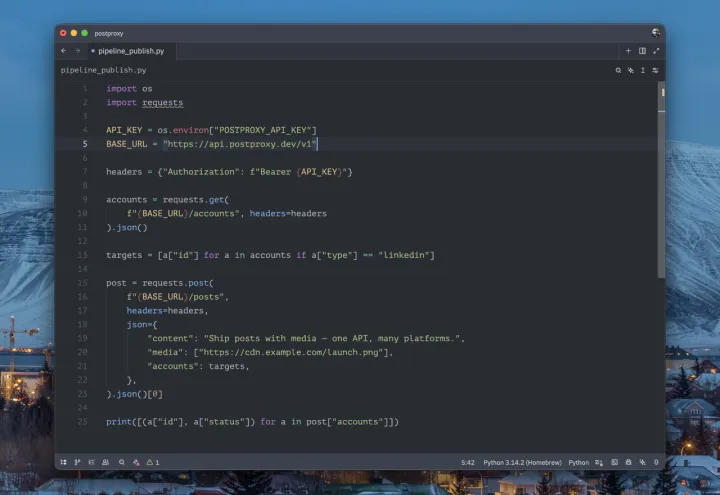The height and width of the screenshot is (495, 720).
Task: Click the 5:42 cursor position indicator
Action: (468, 462)
